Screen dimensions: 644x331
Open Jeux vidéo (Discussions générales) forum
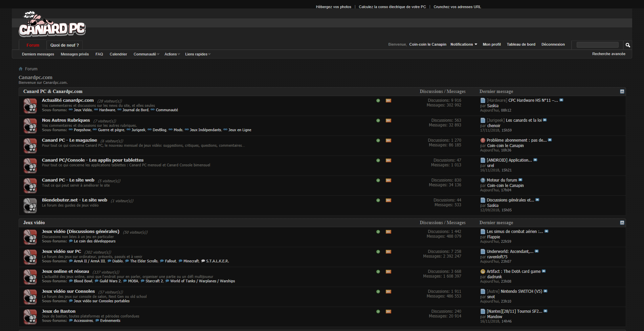(81, 232)
